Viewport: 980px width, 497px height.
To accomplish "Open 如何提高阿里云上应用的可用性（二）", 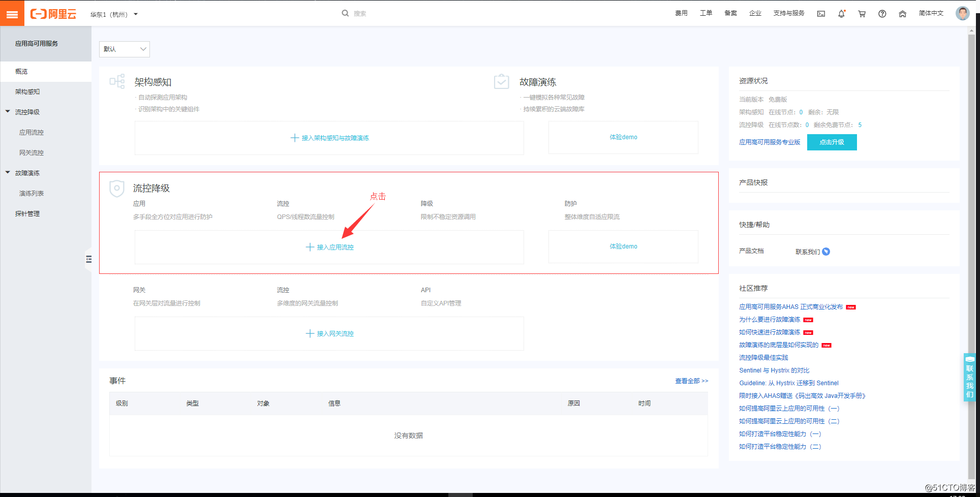I will 789,421.
